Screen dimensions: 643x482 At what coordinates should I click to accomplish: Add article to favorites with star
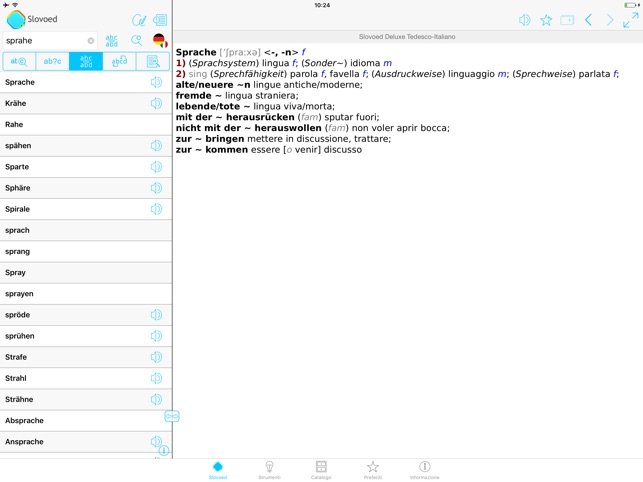(x=546, y=20)
